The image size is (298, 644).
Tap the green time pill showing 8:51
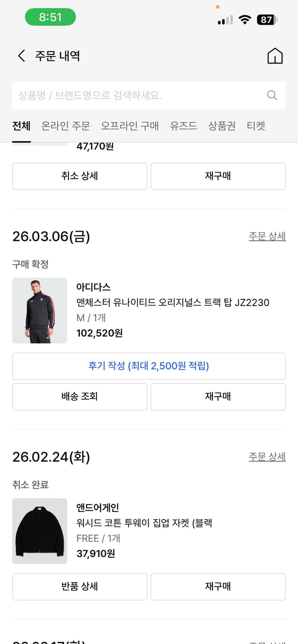coord(50,17)
